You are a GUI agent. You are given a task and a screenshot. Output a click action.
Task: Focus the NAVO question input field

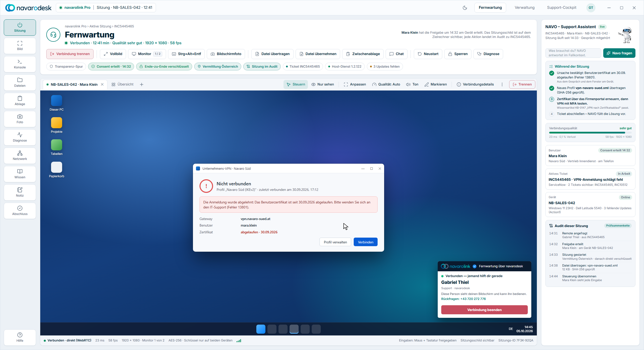point(573,53)
